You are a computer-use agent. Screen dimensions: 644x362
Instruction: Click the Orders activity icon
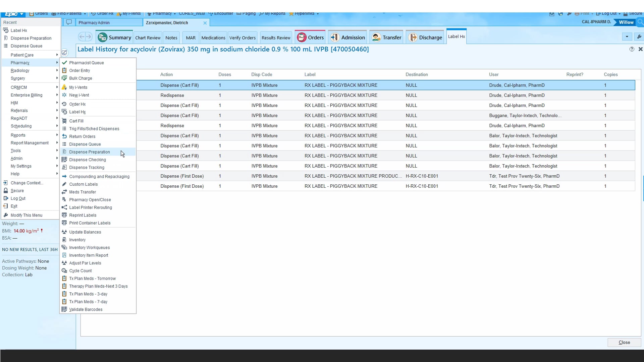click(302, 37)
